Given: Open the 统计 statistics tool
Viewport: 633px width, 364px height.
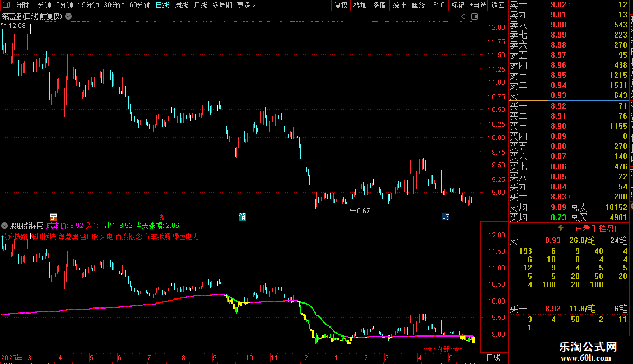Looking at the screenshot, I should [399, 5].
